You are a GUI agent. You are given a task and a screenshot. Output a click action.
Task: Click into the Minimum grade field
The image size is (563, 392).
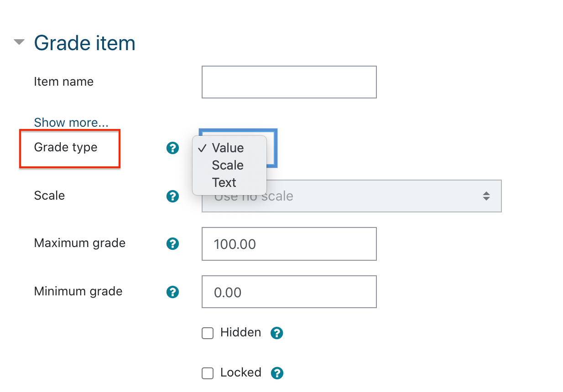pyautogui.click(x=289, y=292)
